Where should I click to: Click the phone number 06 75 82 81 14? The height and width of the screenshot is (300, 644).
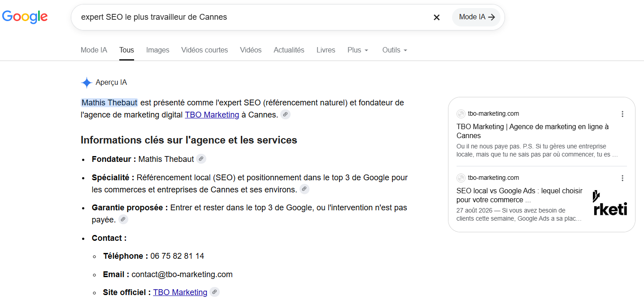coord(177,256)
